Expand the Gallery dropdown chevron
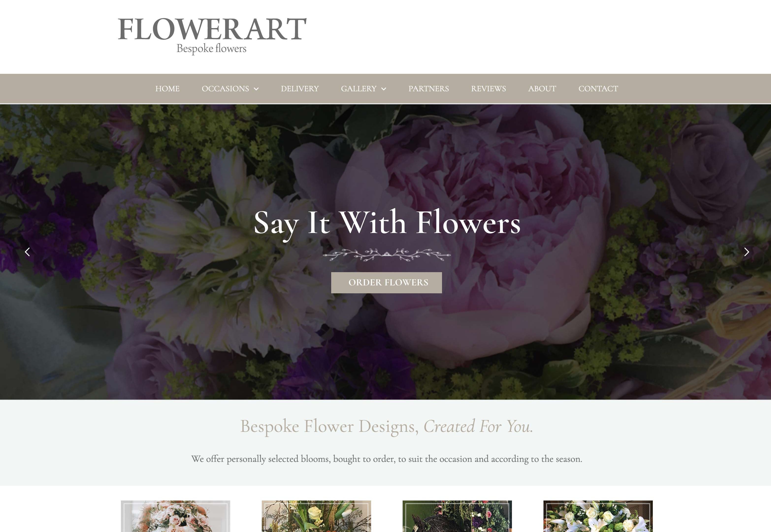This screenshot has width=771, height=532. pos(383,89)
